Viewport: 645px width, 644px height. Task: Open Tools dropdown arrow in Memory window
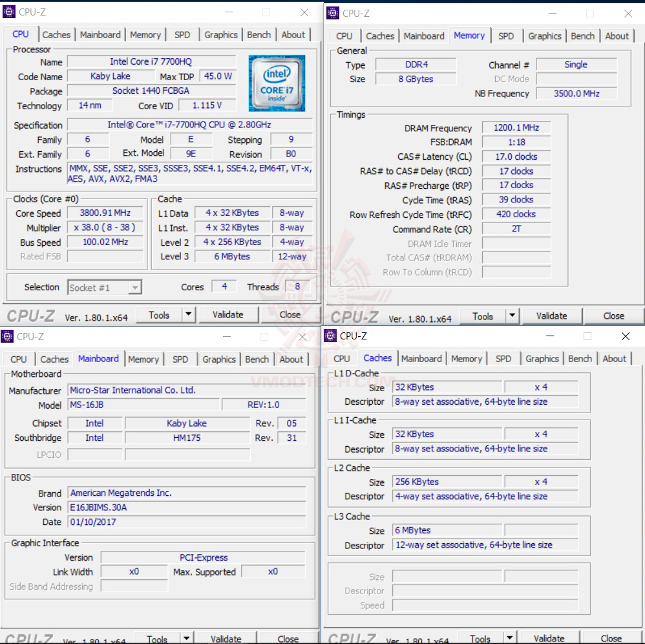click(x=512, y=316)
